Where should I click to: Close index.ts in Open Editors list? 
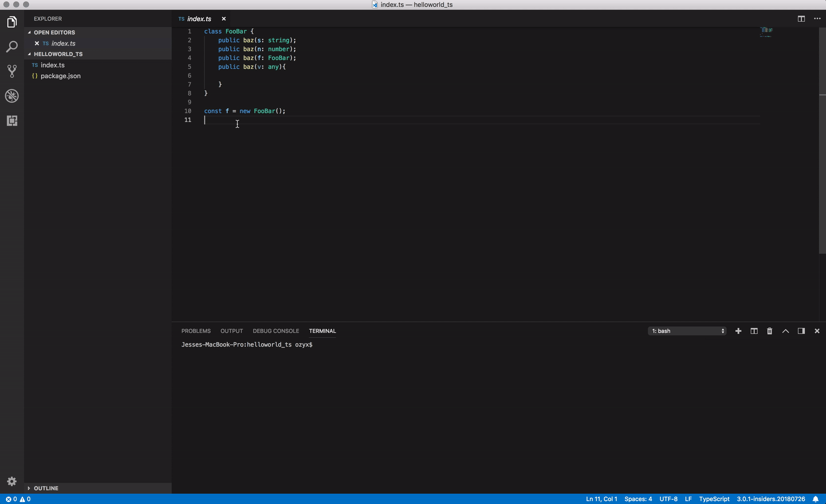click(x=37, y=43)
